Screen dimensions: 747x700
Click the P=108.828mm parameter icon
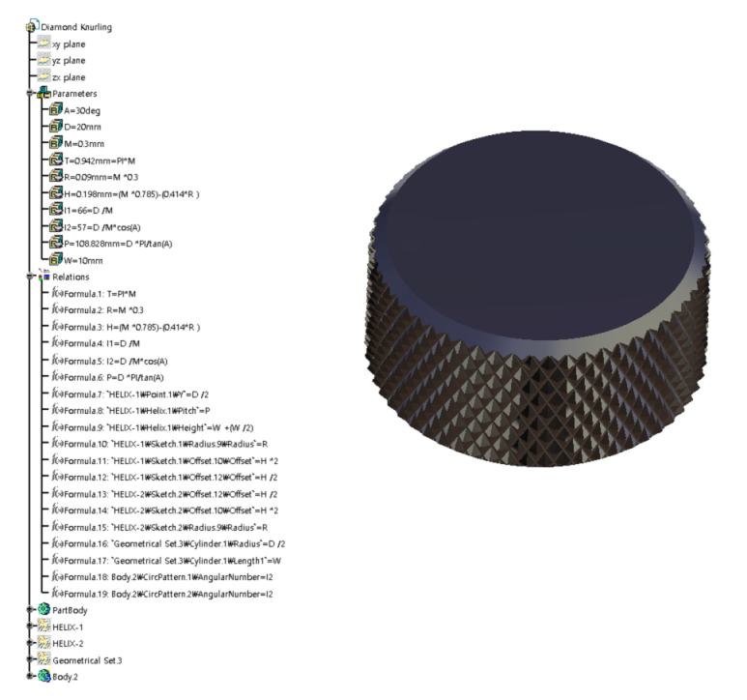56,244
